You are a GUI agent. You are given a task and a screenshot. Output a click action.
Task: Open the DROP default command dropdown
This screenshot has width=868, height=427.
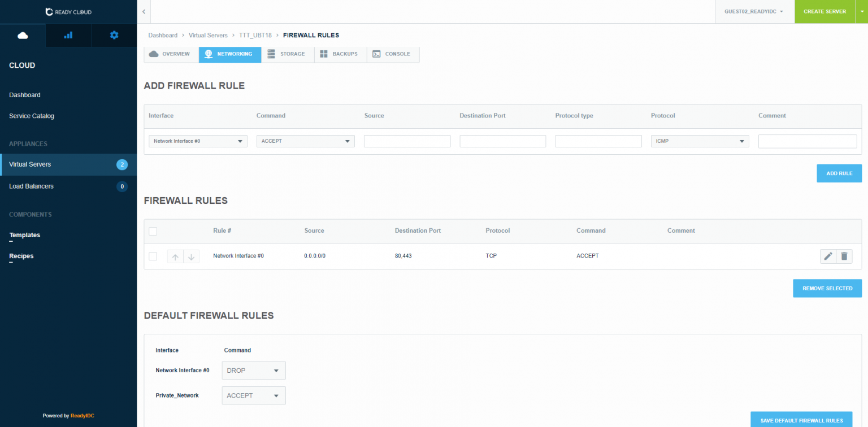pos(254,371)
